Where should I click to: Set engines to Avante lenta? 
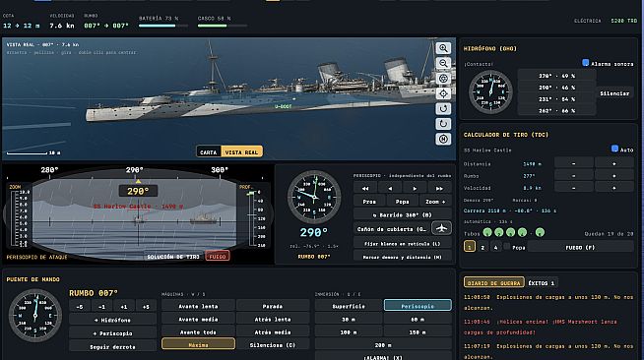(198, 306)
